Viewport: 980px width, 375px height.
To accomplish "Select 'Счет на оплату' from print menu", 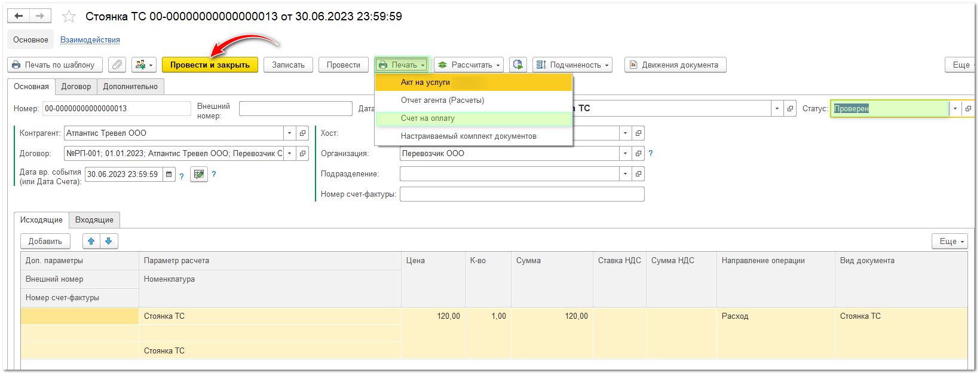I will click(x=428, y=118).
